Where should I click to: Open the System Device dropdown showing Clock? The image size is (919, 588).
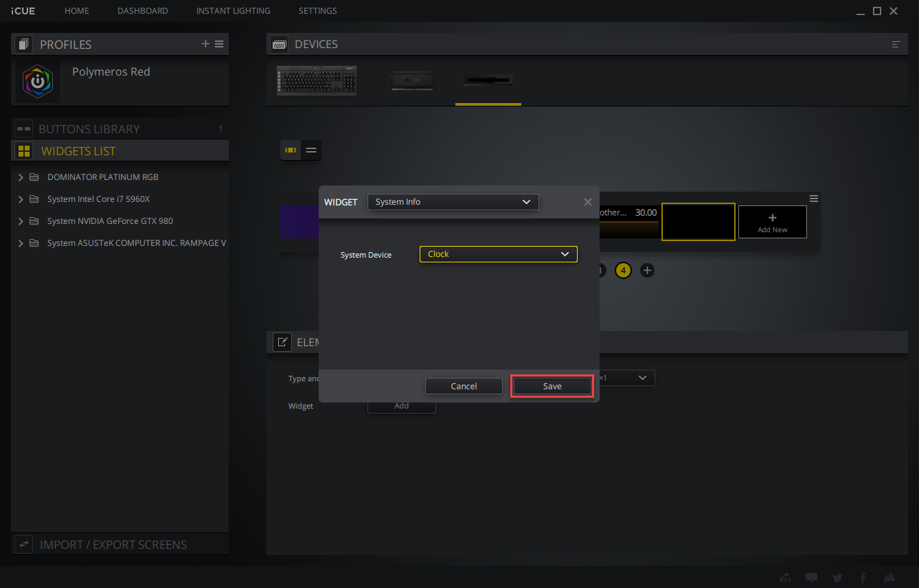point(499,254)
